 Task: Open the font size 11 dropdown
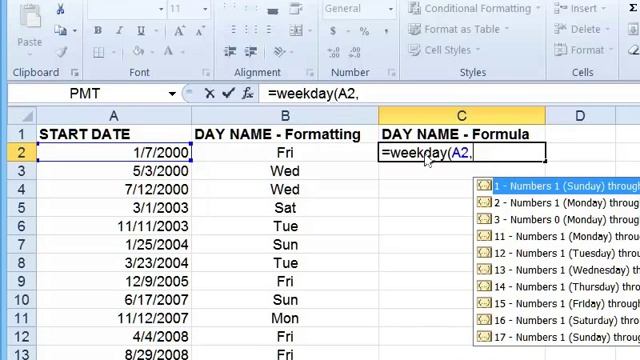point(205,9)
